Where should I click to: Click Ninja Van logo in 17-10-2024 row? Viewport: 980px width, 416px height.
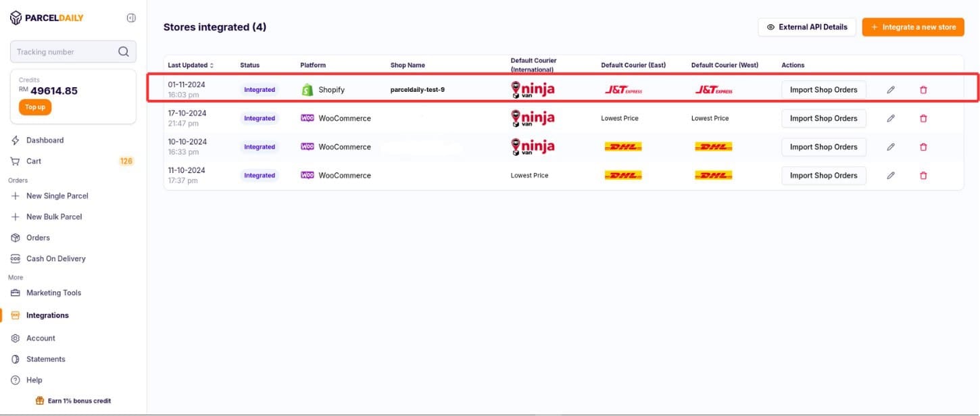tap(533, 118)
